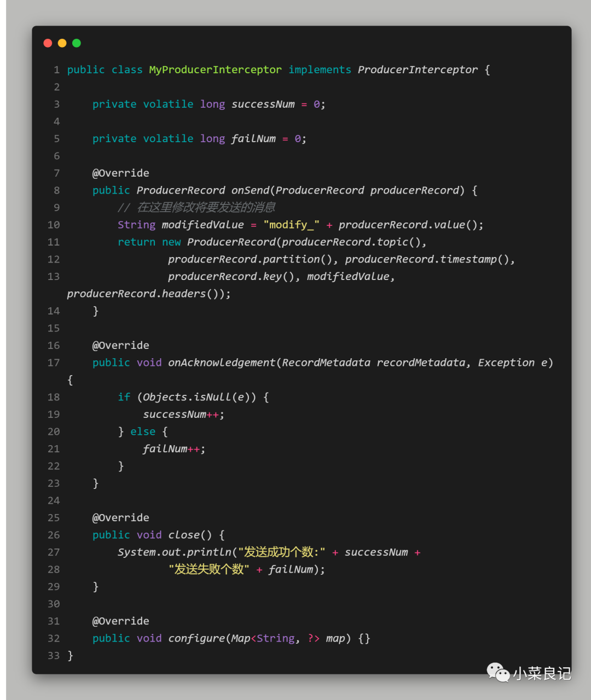The width and height of the screenshot is (591, 700).
Task: Click the yellow minimize dot
Action: (62, 43)
